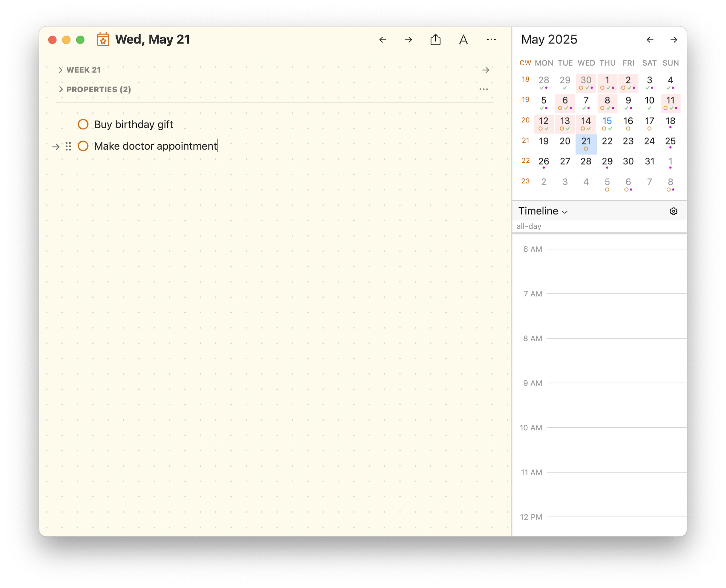Viewport: 726px width, 588px height.
Task: Check off 'Buy birthday gift' task
Action: tap(83, 124)
